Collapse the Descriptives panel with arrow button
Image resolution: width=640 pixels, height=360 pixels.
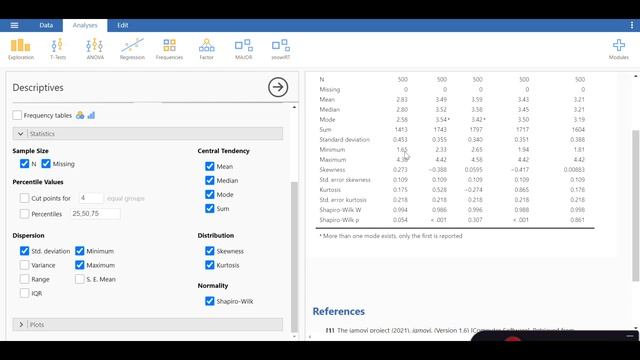(278, 87)
